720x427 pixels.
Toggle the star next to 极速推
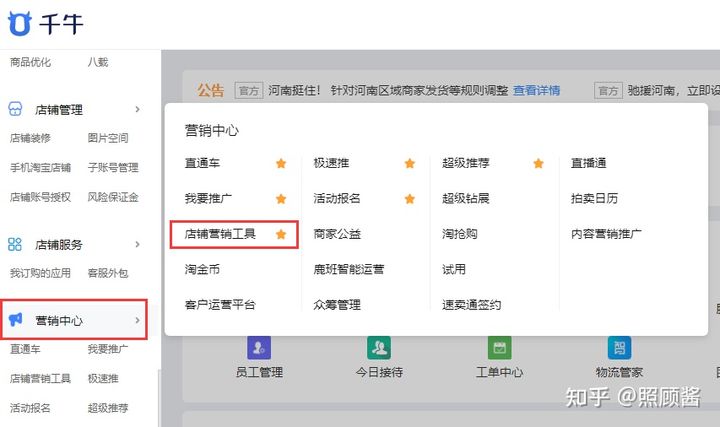pos(410,163)
